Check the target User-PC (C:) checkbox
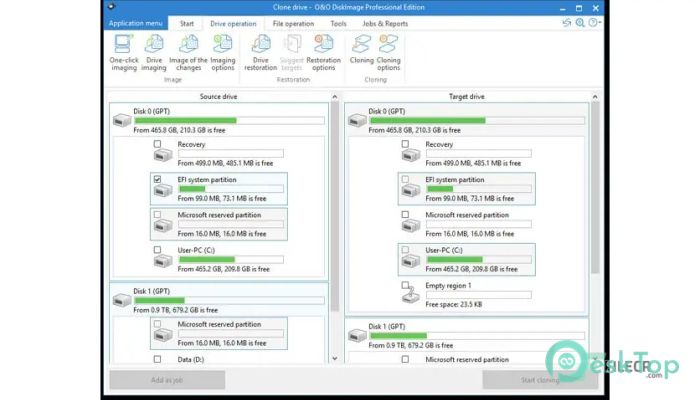This screenshot has height=400, width=700. (405, 250)
